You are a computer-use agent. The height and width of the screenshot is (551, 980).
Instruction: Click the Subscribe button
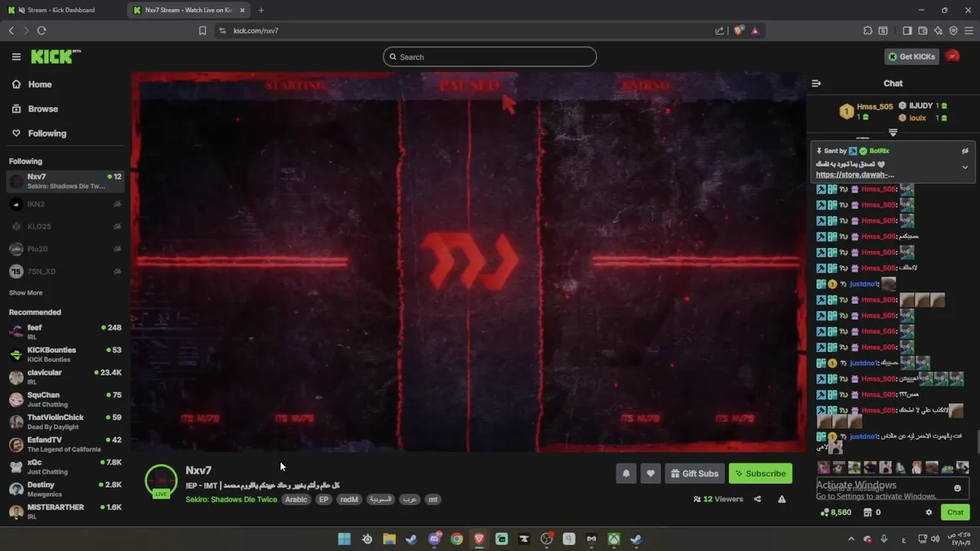point(760,474)
